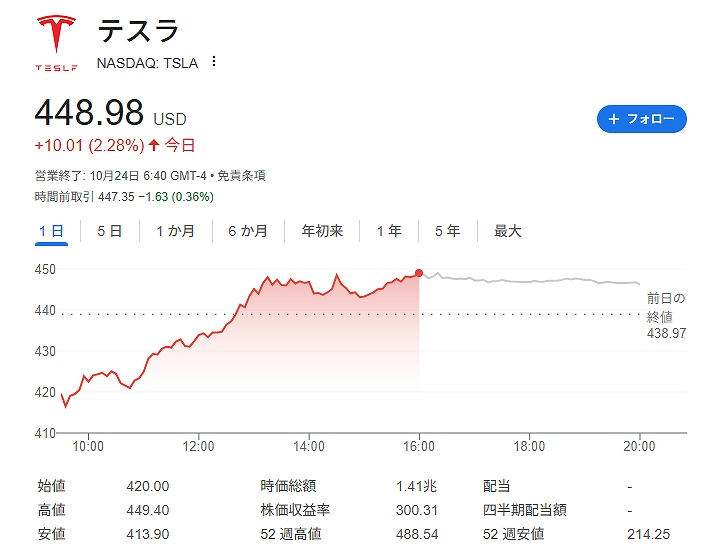Click the 448.98 current stock price

coord(89,112)
